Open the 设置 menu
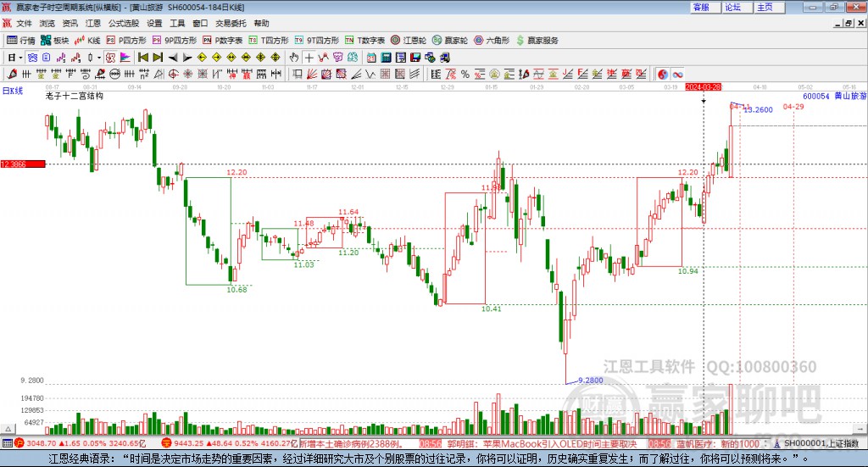The image size is (868, 467). pyautogui.click(x=154, y=23)
